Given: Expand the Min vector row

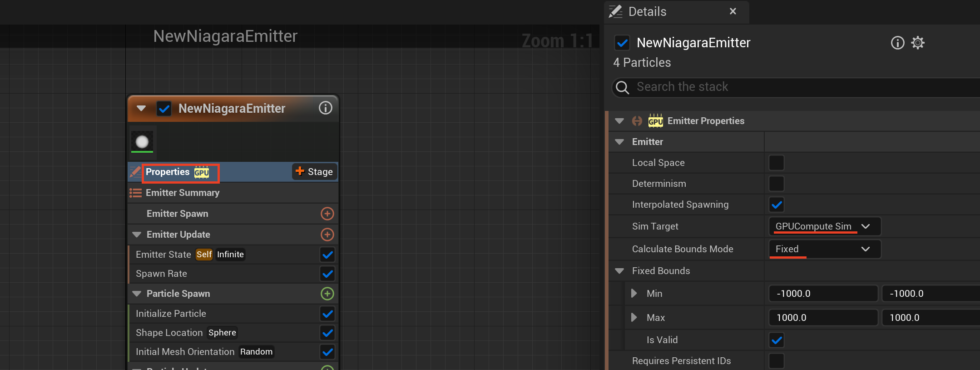Looking at the screenshot, I should click(634, 294).
